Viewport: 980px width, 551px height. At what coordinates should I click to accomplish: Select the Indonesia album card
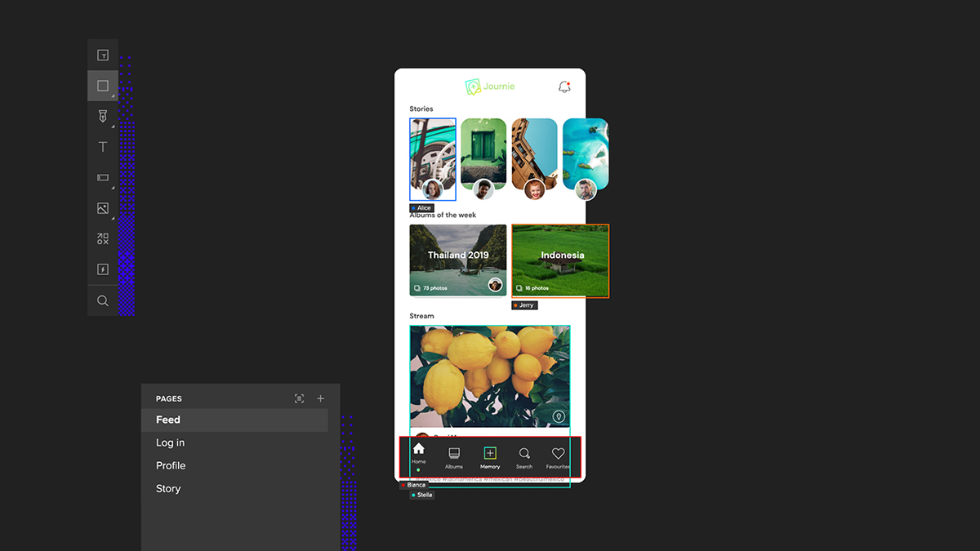560,260
